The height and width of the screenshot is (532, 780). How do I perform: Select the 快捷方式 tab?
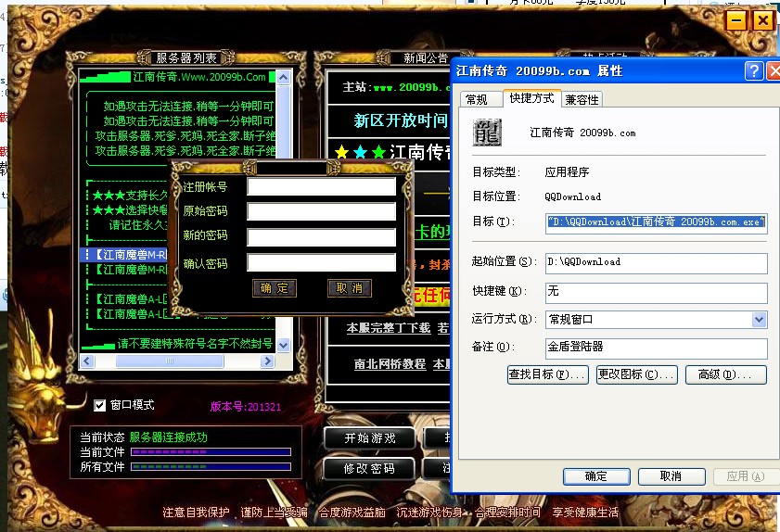click(x=531, y=98)
